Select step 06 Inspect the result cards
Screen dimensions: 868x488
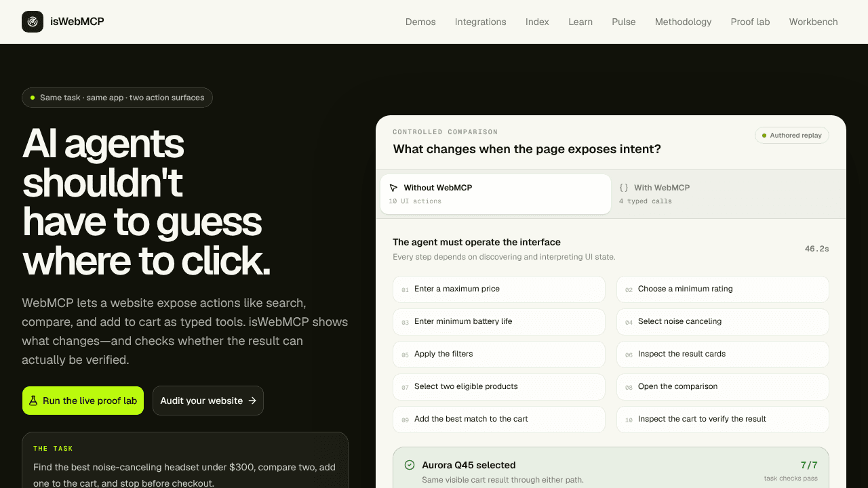[x=723, y=354]
